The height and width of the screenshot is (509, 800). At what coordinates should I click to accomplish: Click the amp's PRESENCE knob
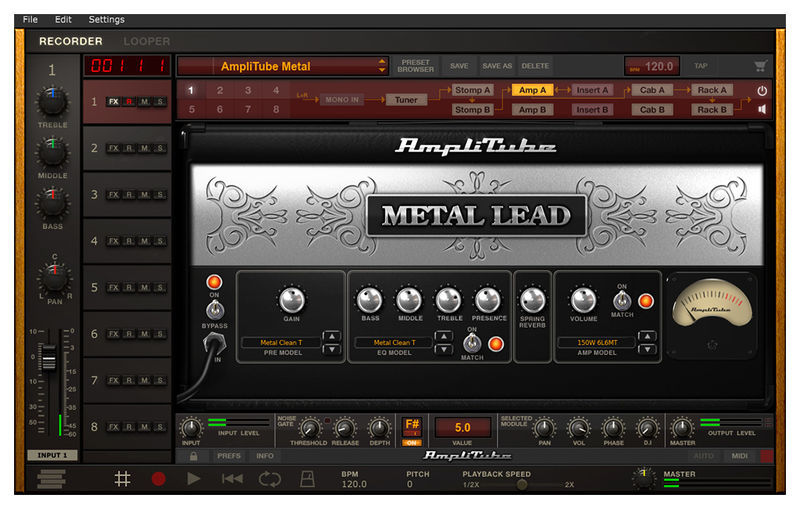point(488,300)
